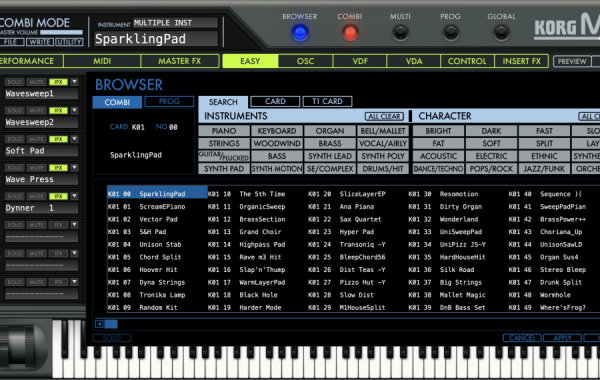Screen dimensions: 600x380
Task: Open the CARD tab in browser
Action: [275, 101]
